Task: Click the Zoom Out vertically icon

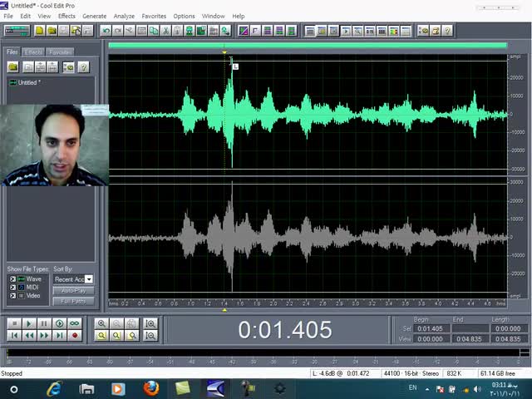Action: [x=150, y=336]
